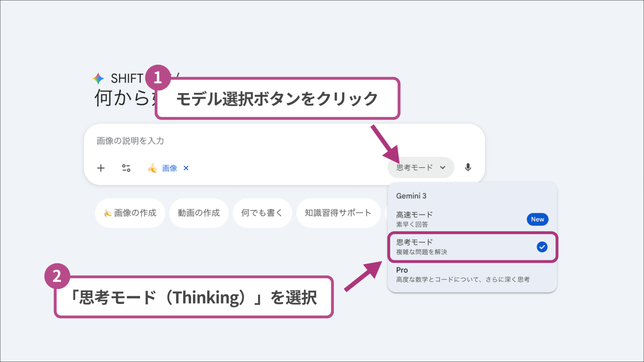Screen dimensions: 644x362
Task: Click the 何でも書く suggestion chip
Action: click(262, 213)
